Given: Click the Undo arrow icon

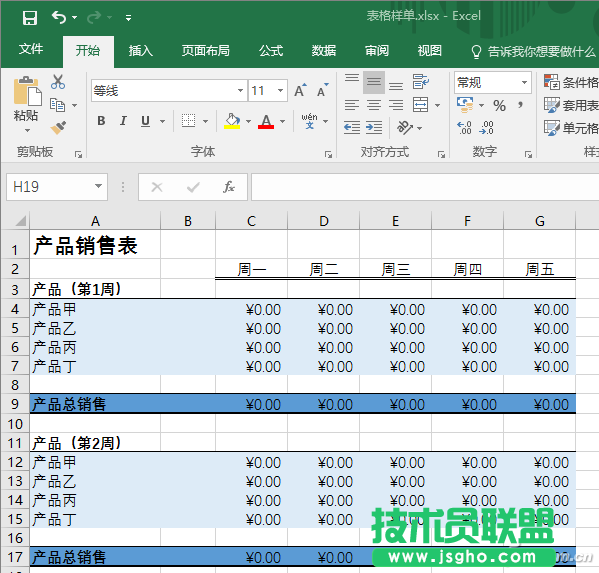Looking at the screenshot, I should (x=59, y=17).
